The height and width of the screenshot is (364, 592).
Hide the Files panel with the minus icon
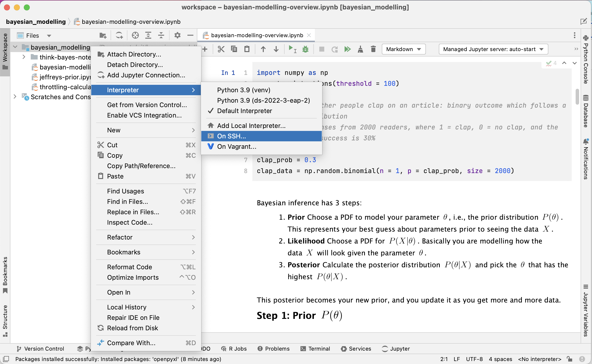pos(190,35)
